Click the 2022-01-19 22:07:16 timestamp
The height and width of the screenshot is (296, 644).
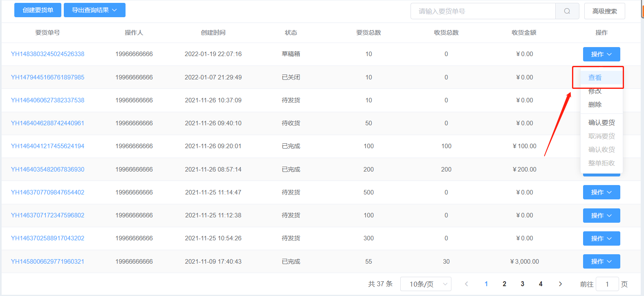point(213,54)
